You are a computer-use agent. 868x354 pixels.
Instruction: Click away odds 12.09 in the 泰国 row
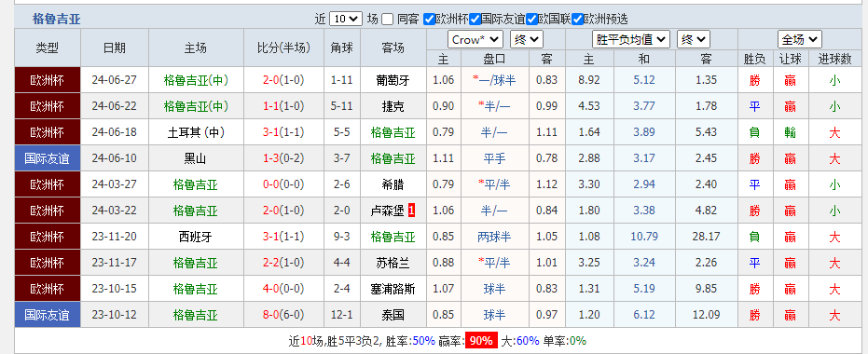pos(707,315)
